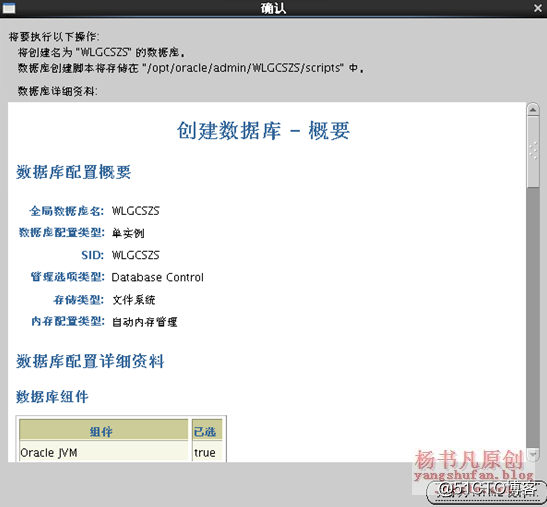Screen dimensions: 547x507
Task: Click the 全局数据库名 value WLGCSZS
Action: point(136,211)
